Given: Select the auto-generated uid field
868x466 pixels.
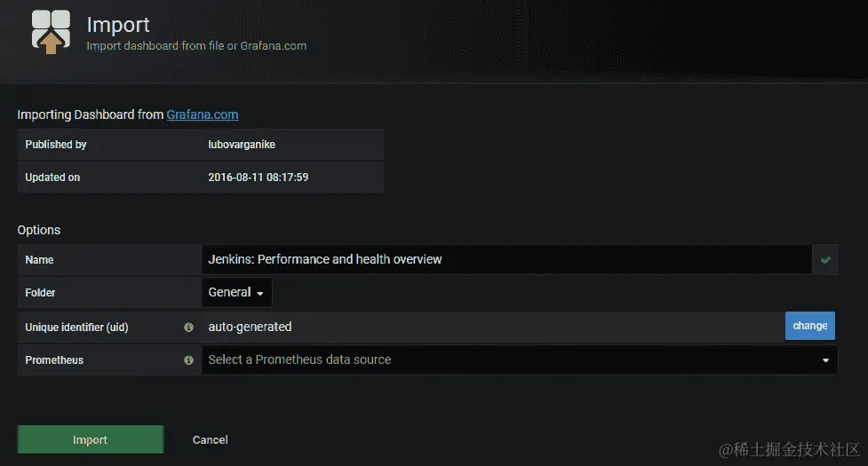Looking at the screenshot, I should (x=493, y=327).
